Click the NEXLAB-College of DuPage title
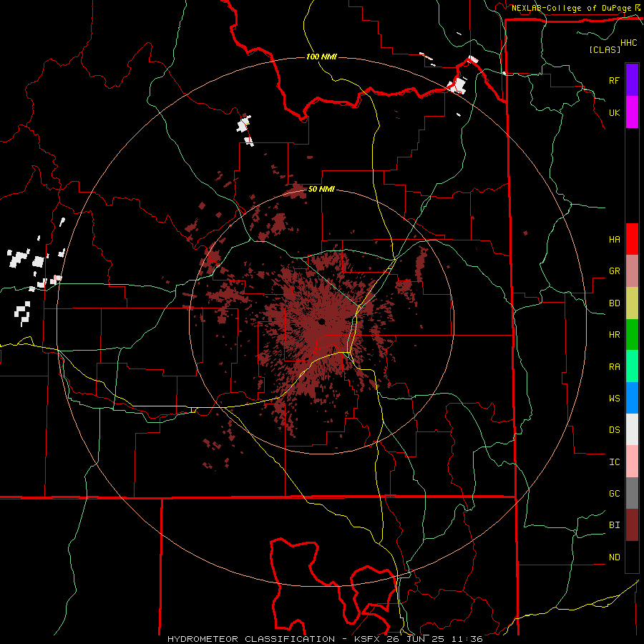 (571, 8)
